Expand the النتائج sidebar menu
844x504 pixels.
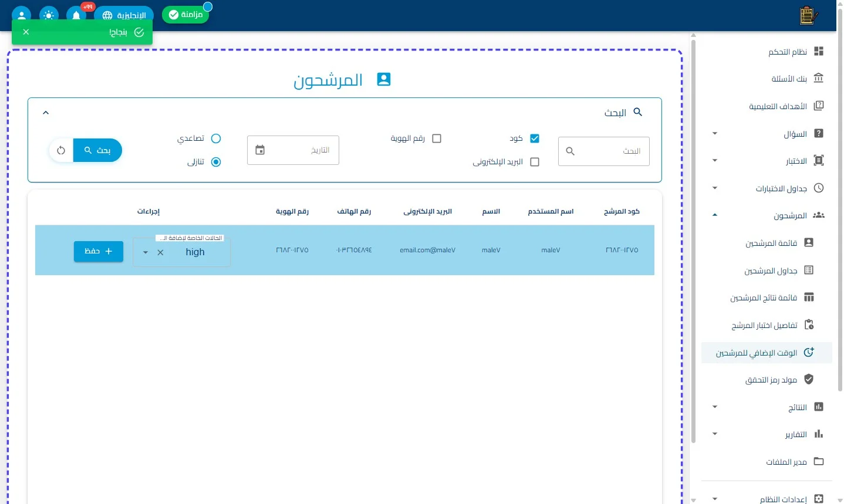coord(767,407)
